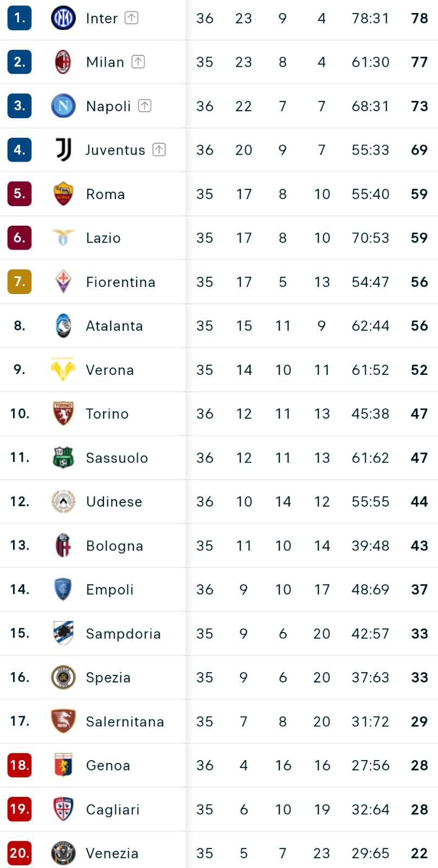
Task: Click the red position 18 badge
Action: point(20,765)
